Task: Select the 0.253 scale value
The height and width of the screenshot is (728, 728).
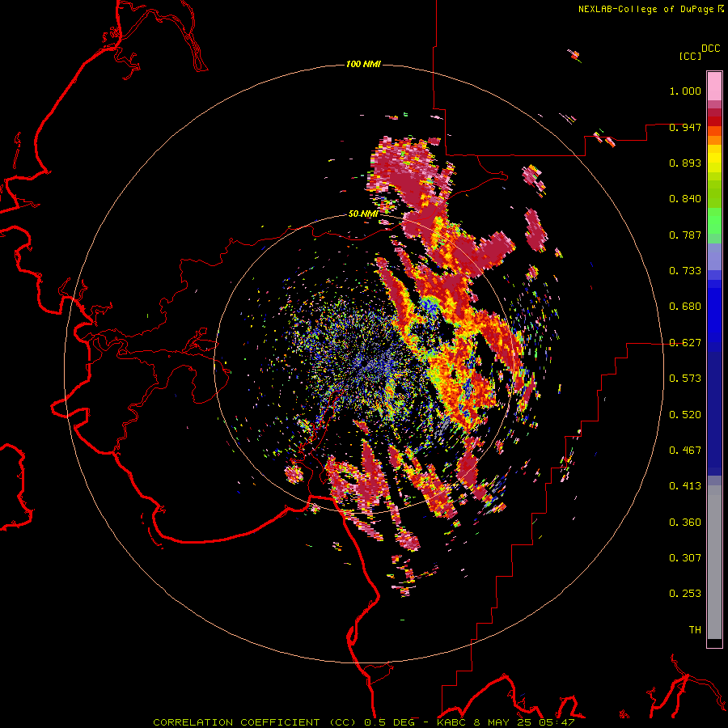Action: pyautogui.click(x=685, y=594)
